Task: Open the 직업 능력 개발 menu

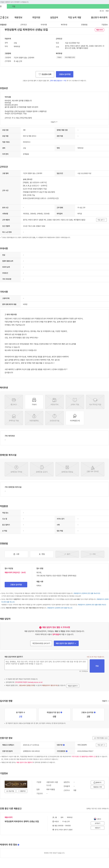Action: (75, 18)
